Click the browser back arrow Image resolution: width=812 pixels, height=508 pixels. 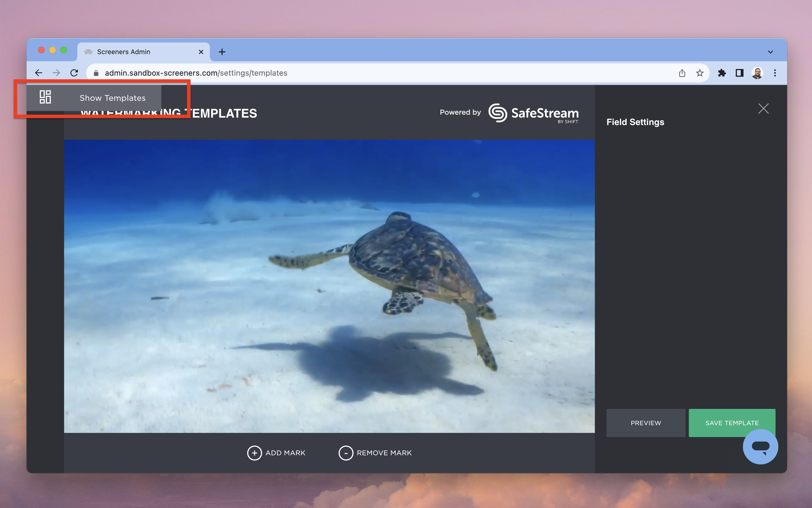point(38,73)
